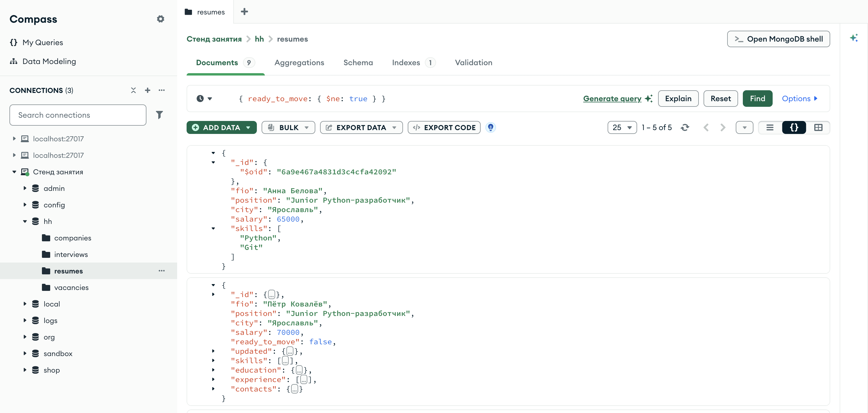
Task: Open connections more options menu
Action: tap(162, 90)
